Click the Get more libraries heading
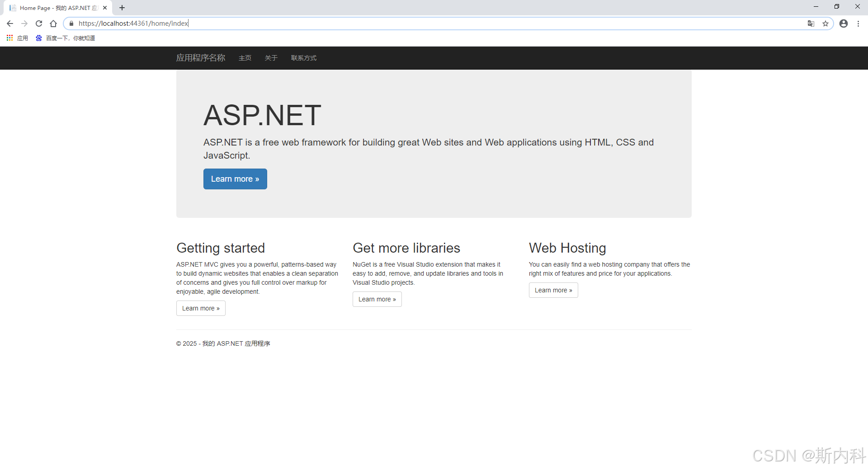The width and height of the screenshot is (868, 470). pyautogui.click(x=406, y=248)
